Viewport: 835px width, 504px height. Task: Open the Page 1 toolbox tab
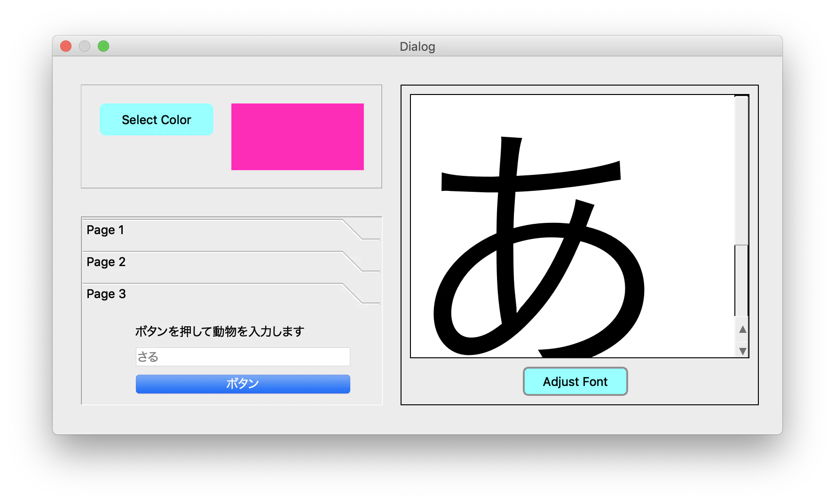tap(231, 230)
